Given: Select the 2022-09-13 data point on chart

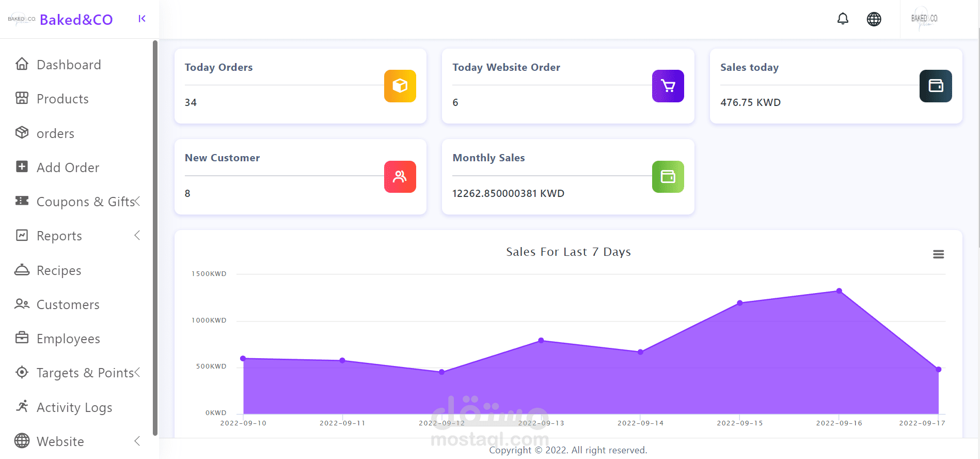Looking at the screenshot, I should pyautogui.click(x=541, y=340).
